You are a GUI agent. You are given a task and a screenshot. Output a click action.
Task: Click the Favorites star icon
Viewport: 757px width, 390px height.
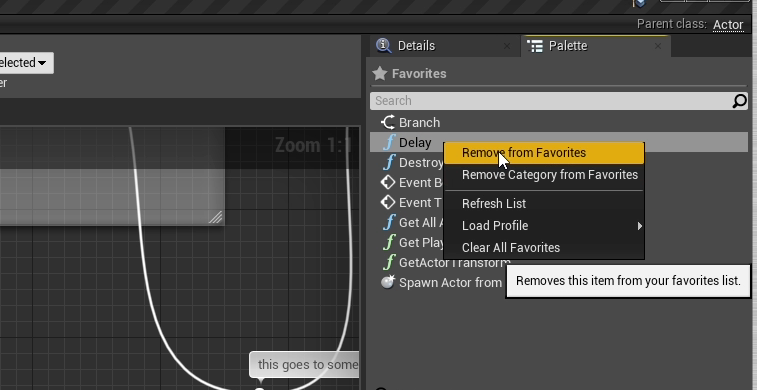pos(380,73)
